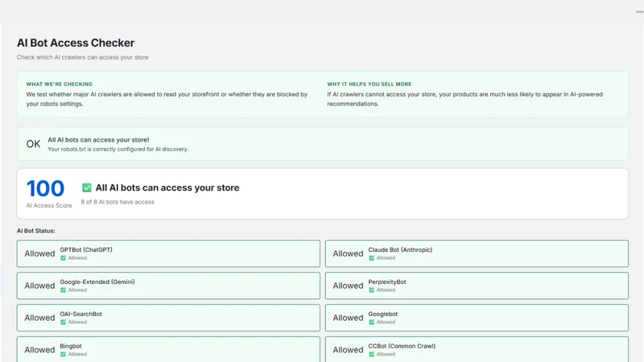
Task: Click the 'CCBot (Common Crawl)' name
Action: 402,346
